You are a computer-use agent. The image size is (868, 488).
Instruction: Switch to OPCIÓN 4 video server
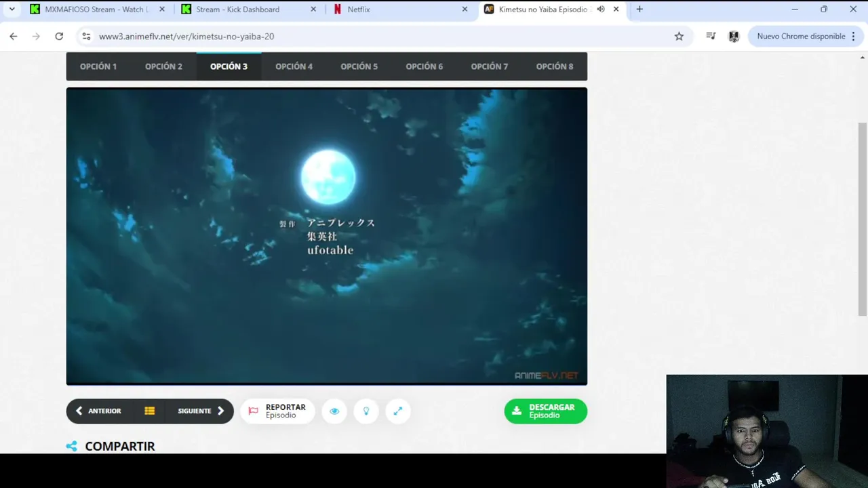[x=294, y=66]
